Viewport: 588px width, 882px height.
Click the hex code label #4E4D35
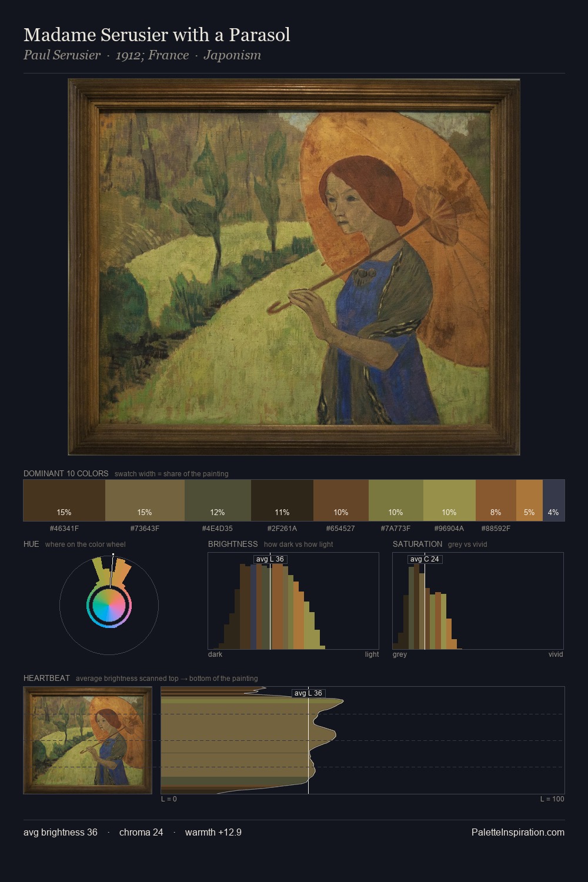pyautogui.click(x=218, y=529)
